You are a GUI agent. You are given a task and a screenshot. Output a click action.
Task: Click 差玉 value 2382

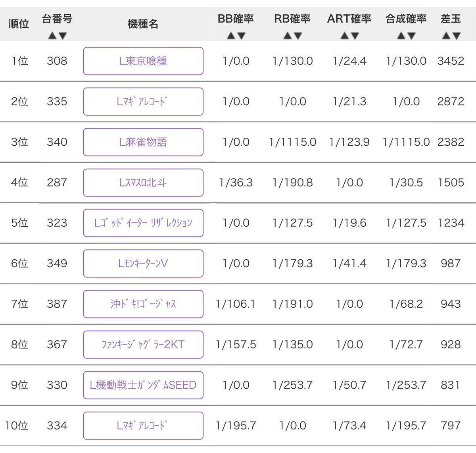451,142
